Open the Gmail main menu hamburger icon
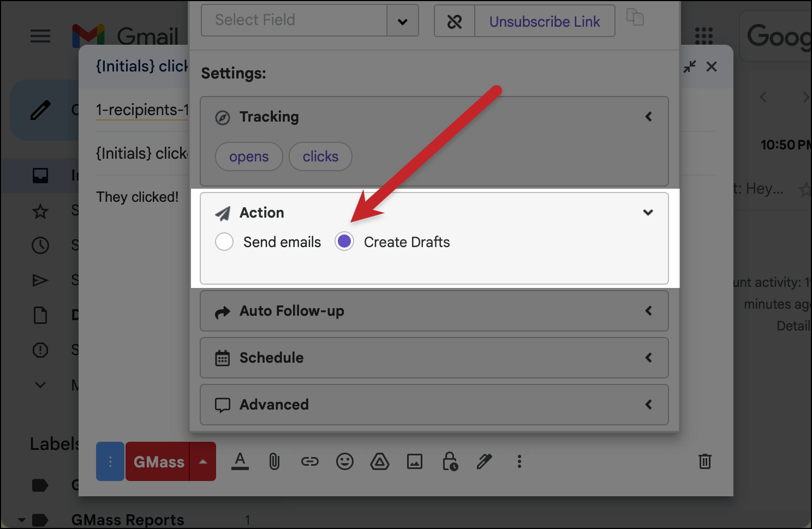 [x=40, y=37]
